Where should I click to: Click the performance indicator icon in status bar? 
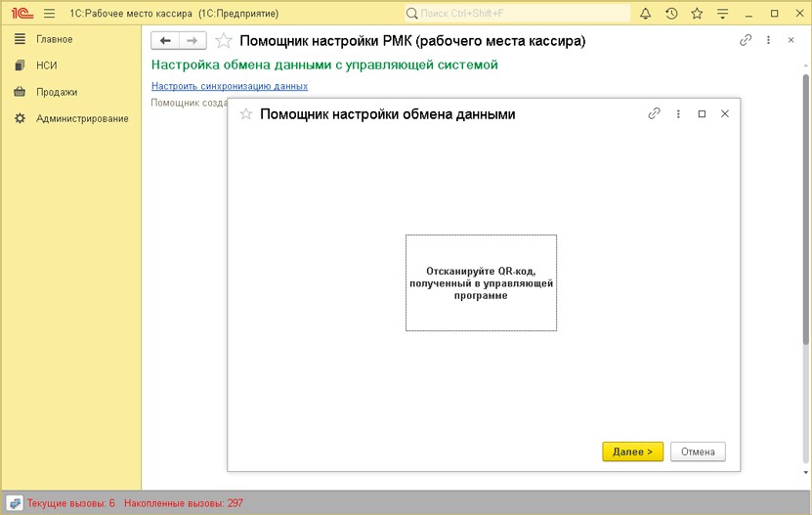pos(15,503)
